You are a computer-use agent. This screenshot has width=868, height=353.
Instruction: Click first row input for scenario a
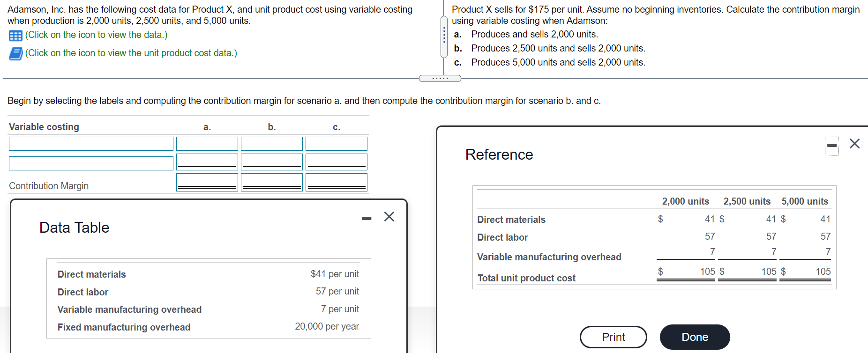point(207,144)
